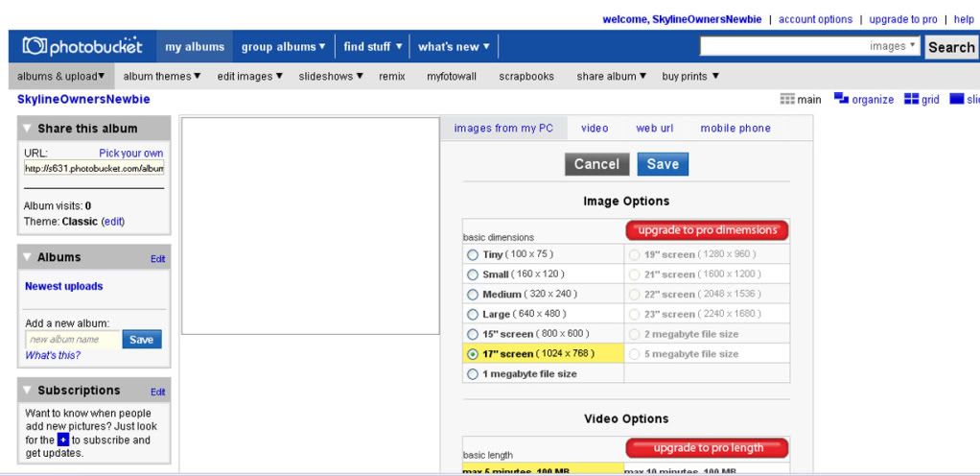Open the albums & upload dropdown
The height and width of the screenshot is (476, 980).
[61, 77]
